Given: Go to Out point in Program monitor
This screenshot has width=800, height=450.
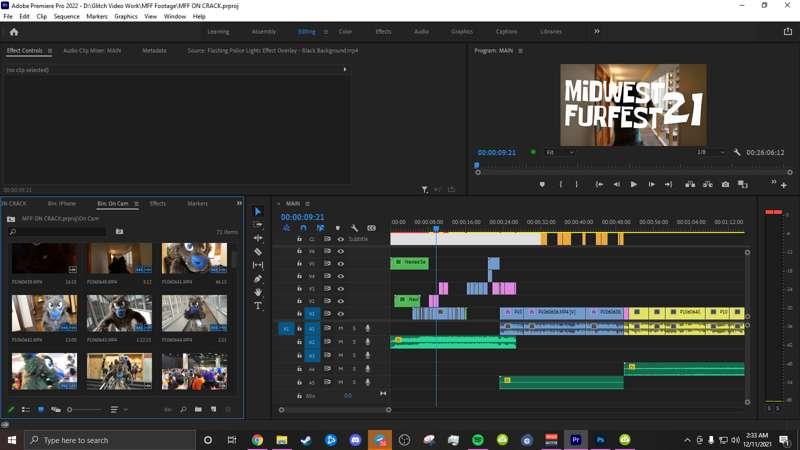Looking at the screenshot, I should (x=668, y=185).
